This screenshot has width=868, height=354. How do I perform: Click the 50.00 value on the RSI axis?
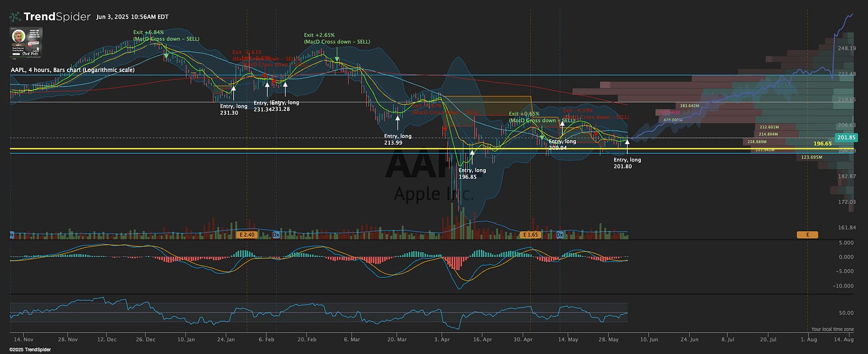pos(848,312)
